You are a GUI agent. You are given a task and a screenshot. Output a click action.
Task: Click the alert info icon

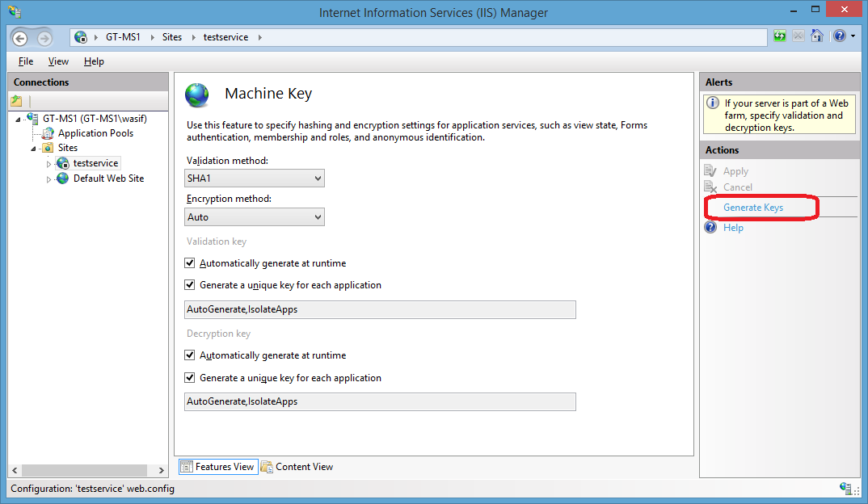coord(714,103)
